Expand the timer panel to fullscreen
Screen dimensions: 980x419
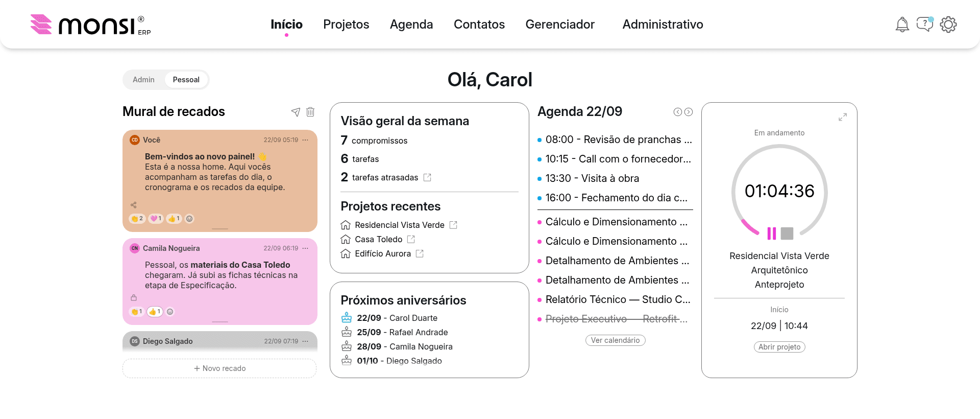[x=843, y=117]
